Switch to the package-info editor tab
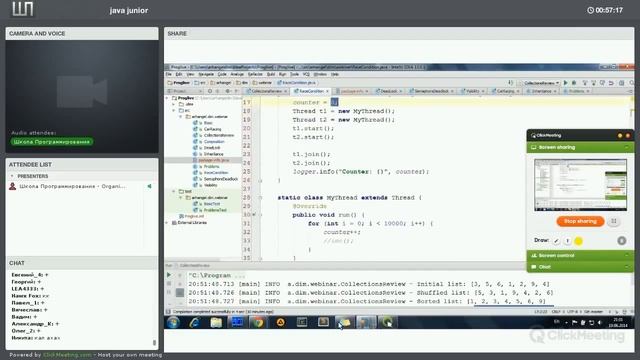Screen dimensions: 640x360 coord(352,91)
